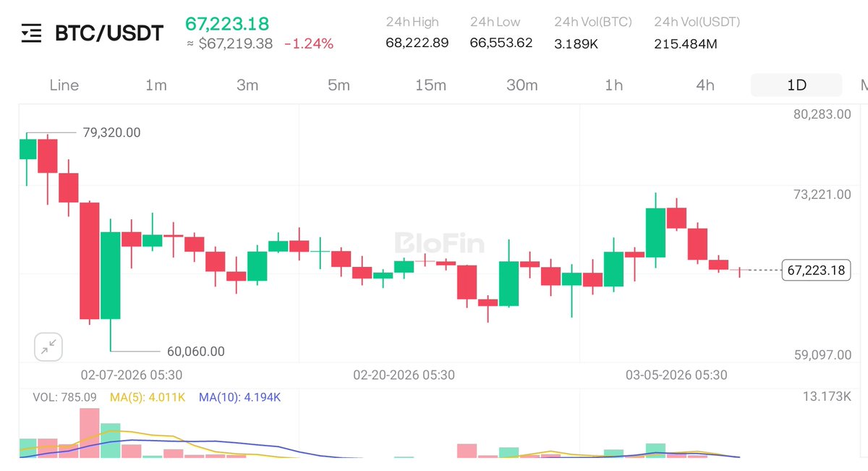This screenshot has width=868, height=471.
Task: Switch to the 15m timeframe tab
Action: click(x=430, y=85)
